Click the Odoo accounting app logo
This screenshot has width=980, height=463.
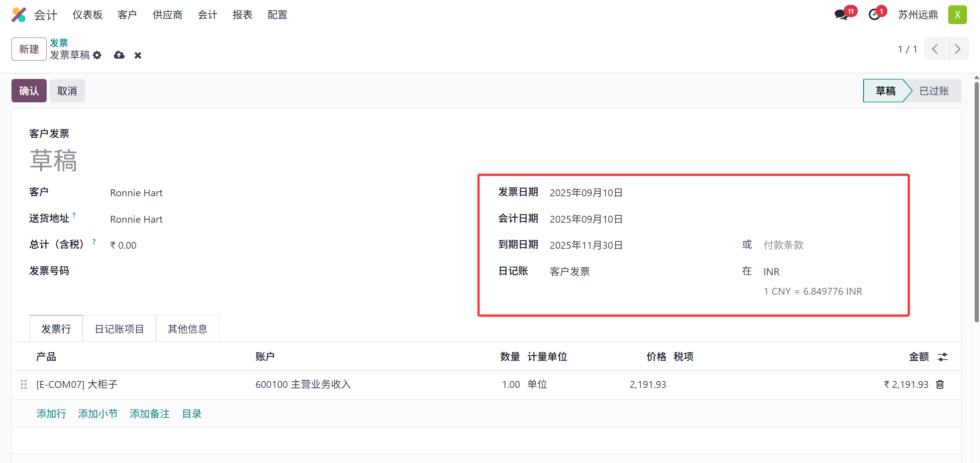(x=18, y=15)
